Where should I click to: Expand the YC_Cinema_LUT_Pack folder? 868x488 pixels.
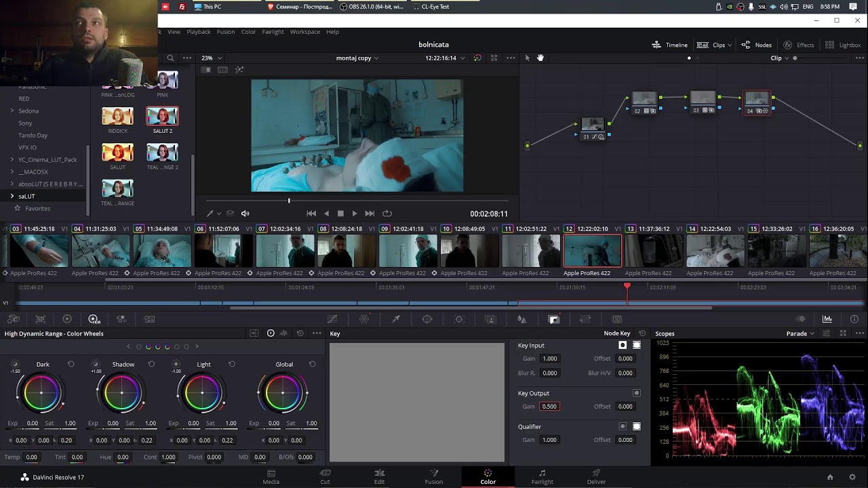12,159
